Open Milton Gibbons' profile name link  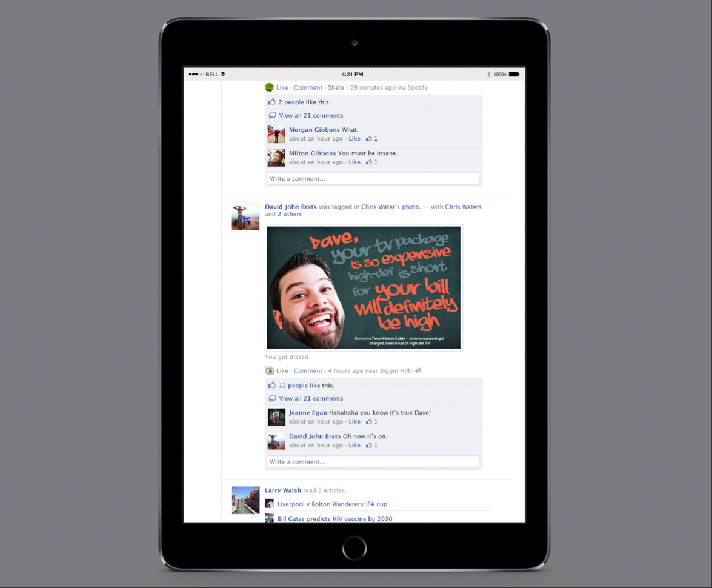(x=313, y=153)
